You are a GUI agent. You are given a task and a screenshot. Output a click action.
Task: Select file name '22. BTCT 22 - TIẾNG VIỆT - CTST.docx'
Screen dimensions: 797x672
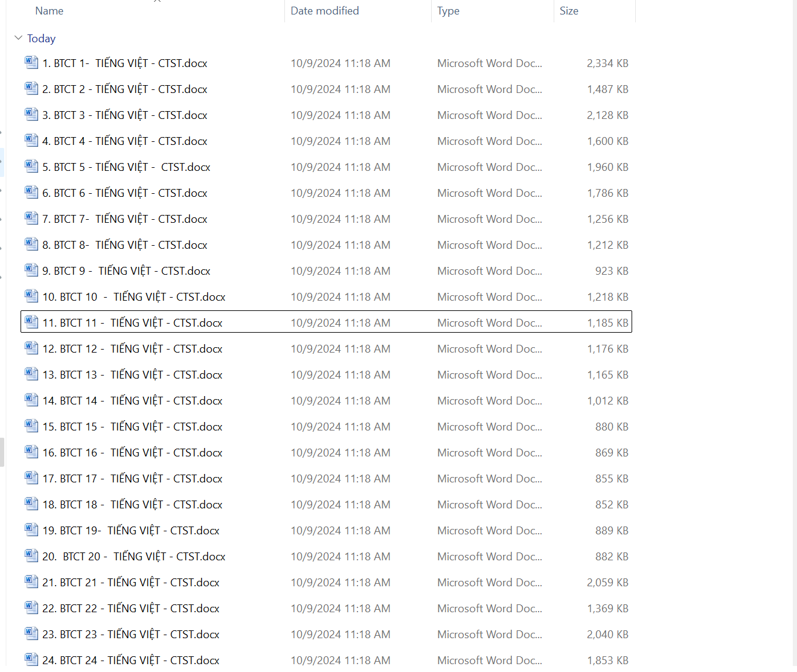[131, 609]
